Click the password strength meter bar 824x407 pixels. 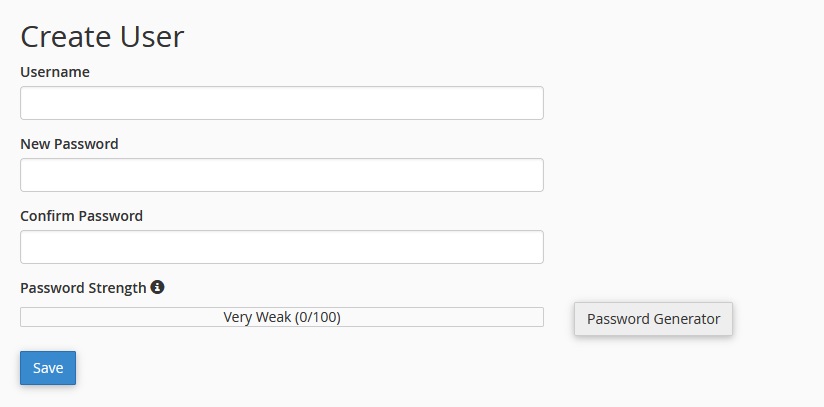click(282, 317)
